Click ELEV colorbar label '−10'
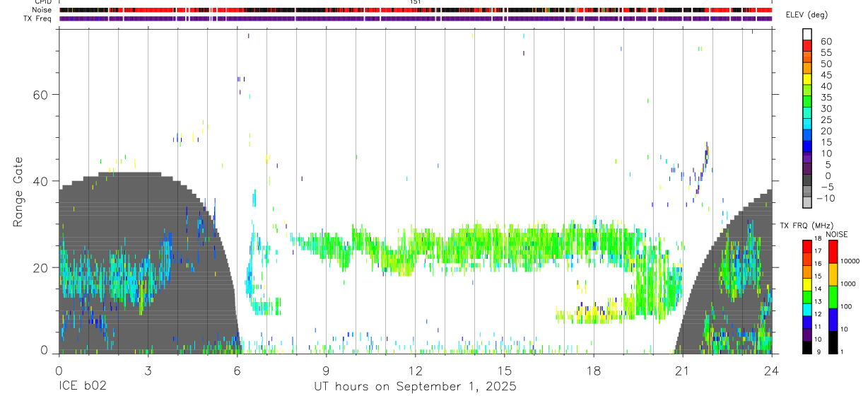868x401 pixels. 826,198
